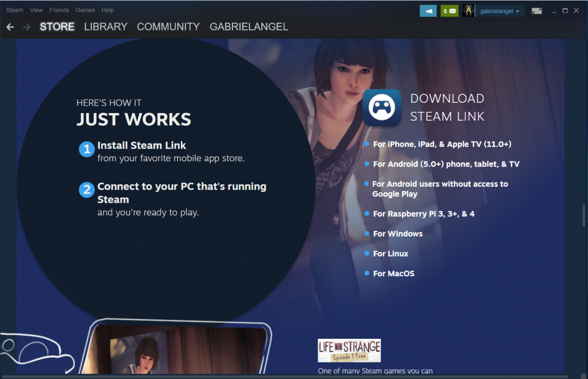This screenshot has height=379, width=588.
Task: Open the green inbox notifications envelope
Action: click(449, 11)
